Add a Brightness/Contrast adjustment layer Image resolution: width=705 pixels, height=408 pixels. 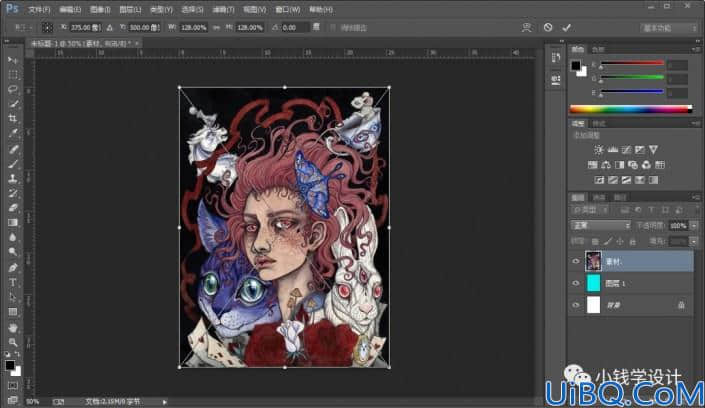point(599,150)
